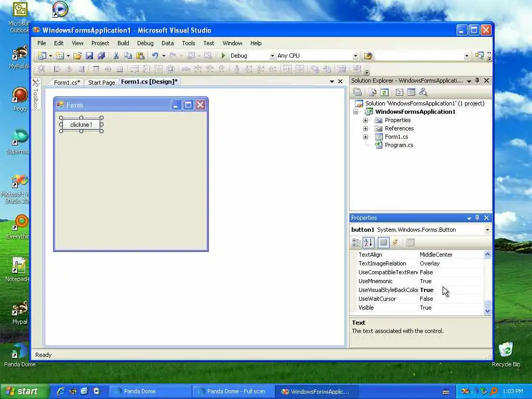This screenshot has width=532, height=399.
Task: Click the Align Lefts layout toolbar icon
Action: point(57,69)
